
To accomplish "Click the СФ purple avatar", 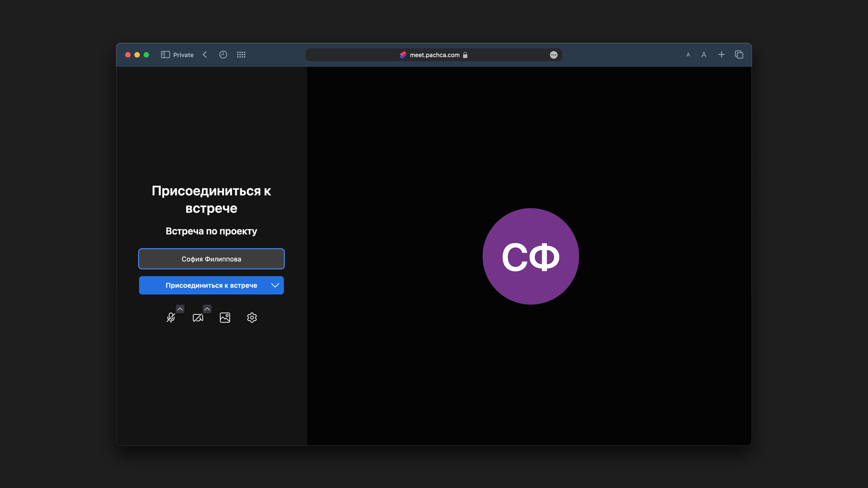I will click(531, 256).
